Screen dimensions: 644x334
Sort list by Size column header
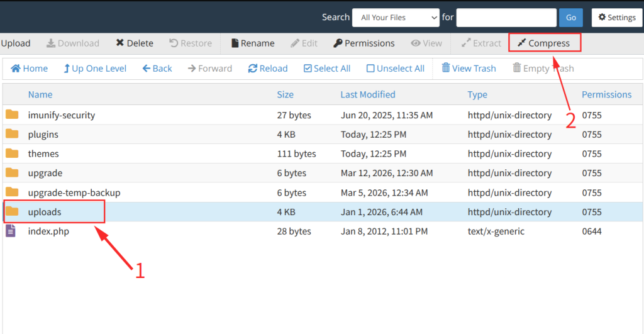click(x=285, y=94)
